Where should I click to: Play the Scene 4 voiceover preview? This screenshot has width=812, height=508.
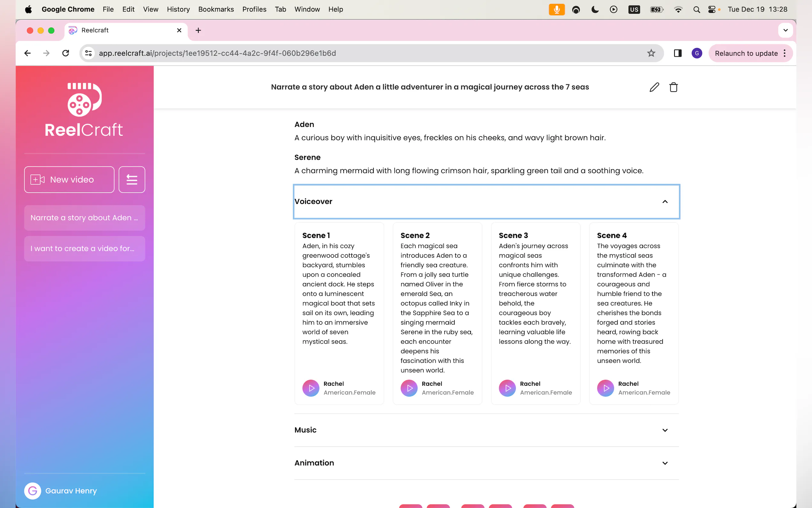[x=605, y=388]
